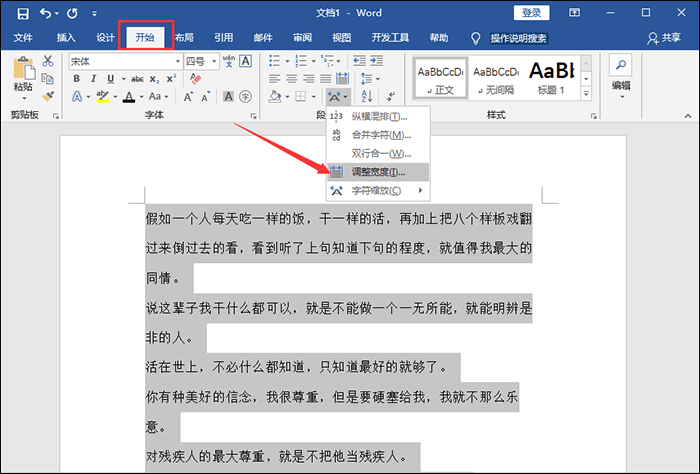Open the font size dropdown showing 四号
This screenshot has width=700, height=474.
coord(200,62)
